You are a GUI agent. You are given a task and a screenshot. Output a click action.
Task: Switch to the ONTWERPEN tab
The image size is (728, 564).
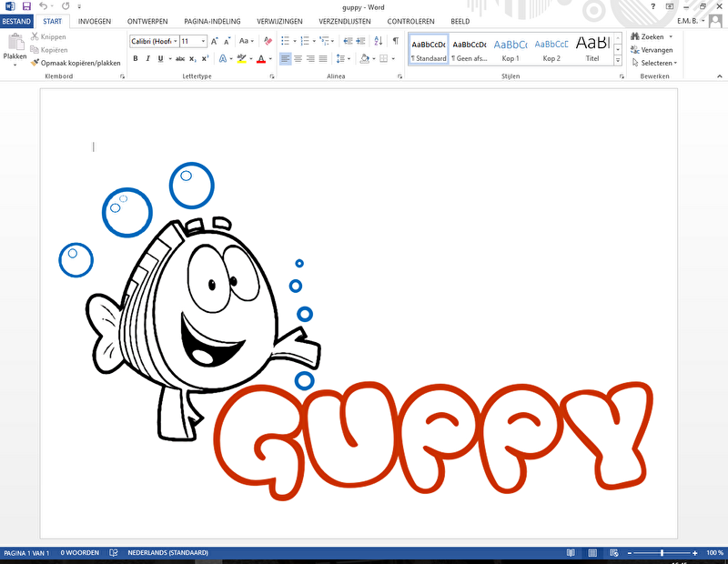pyautogui.click(x=147, y=21)
